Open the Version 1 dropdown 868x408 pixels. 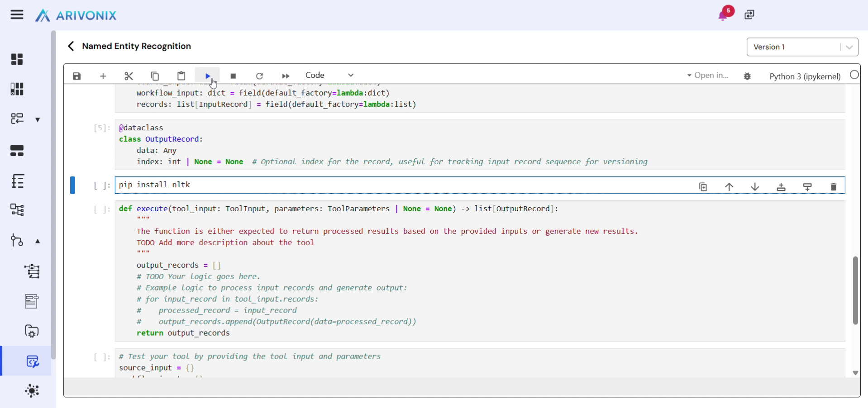tap(802, 47)
